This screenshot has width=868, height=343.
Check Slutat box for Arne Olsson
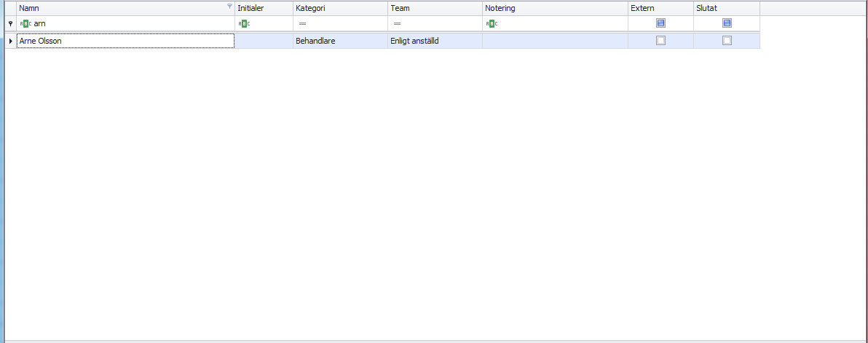pos(727,41)
